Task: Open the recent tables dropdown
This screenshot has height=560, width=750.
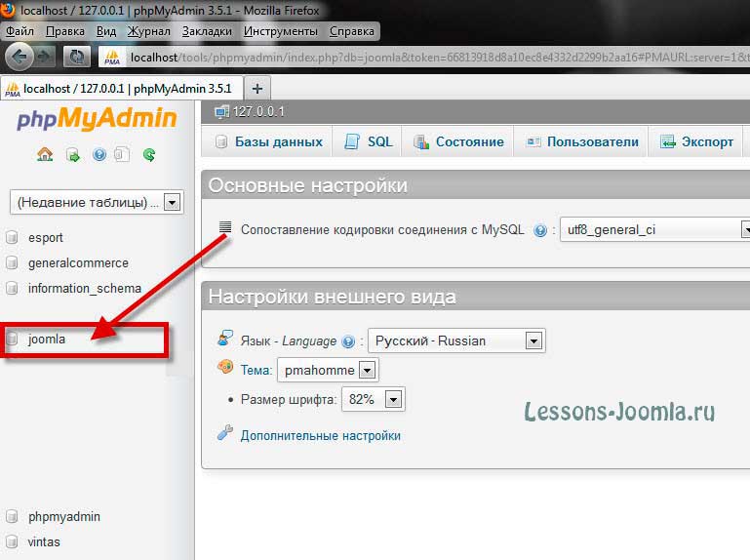Action: click(97, 202)
